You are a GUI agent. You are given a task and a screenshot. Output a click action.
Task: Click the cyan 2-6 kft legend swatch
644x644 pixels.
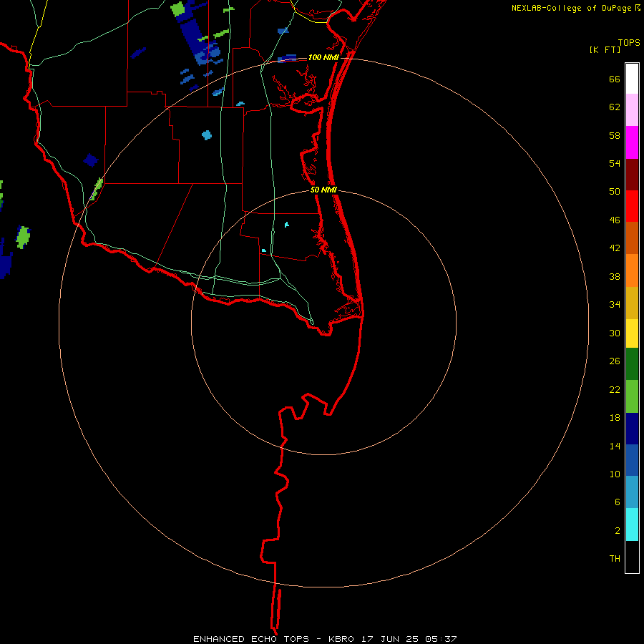(632, 525)
